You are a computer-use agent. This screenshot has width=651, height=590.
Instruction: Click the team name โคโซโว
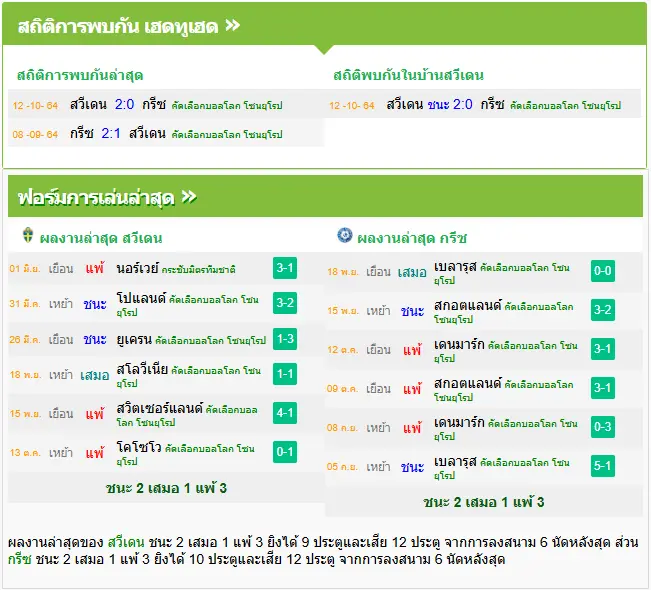pos(139,447)
